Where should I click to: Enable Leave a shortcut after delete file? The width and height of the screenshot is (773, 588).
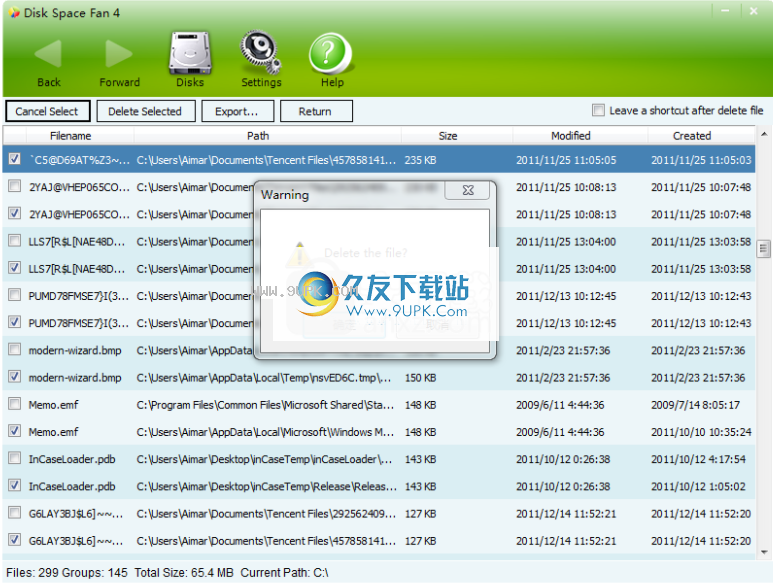pyautogui.click(x=598, y=110)
